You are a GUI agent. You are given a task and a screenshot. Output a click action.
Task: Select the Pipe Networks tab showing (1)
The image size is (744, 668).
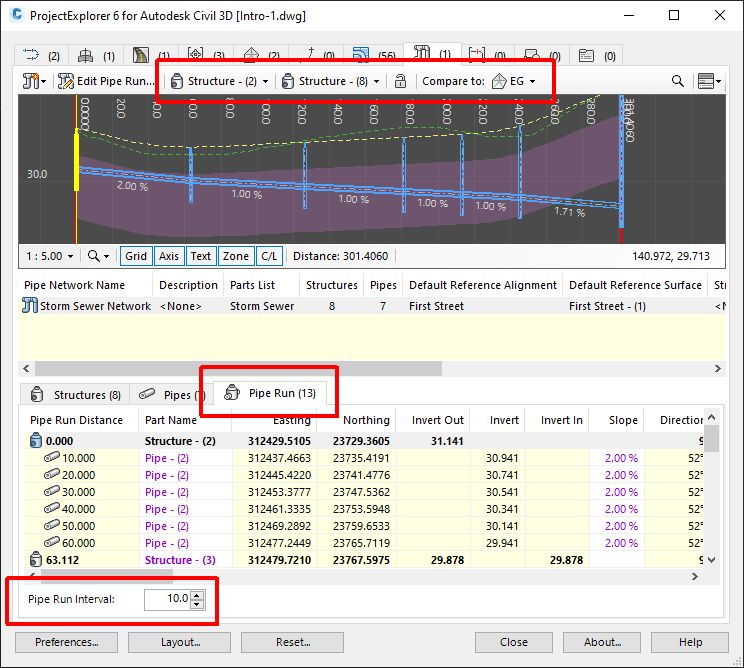coord(432,53)
